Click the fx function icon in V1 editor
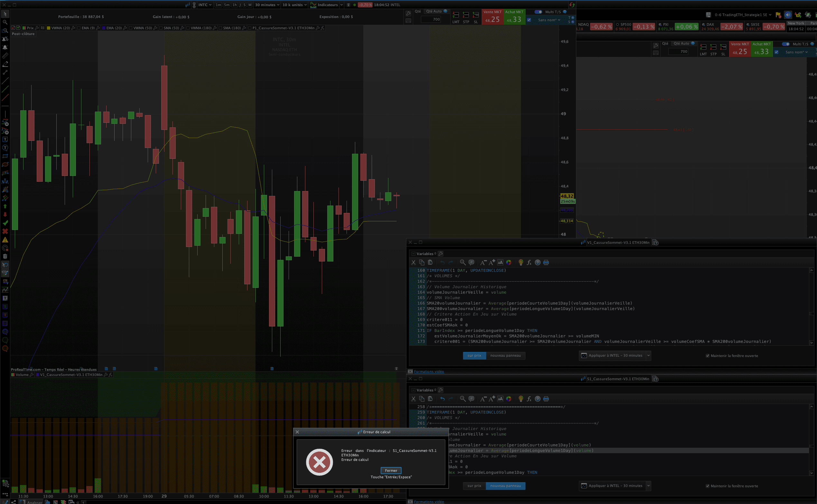This screenshot has height=504, width=817. 529,263
